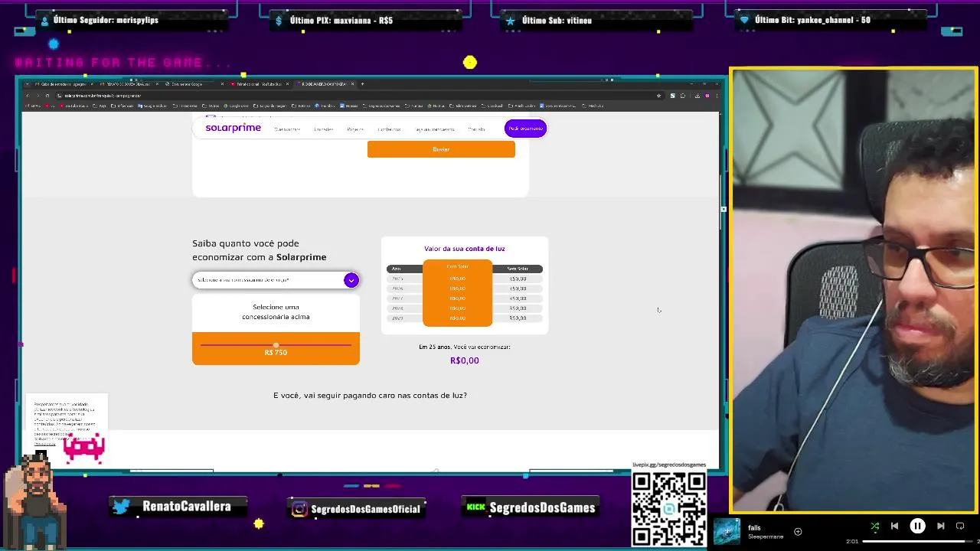Switch to the YouTube Studio browser tab

[259, 83]
